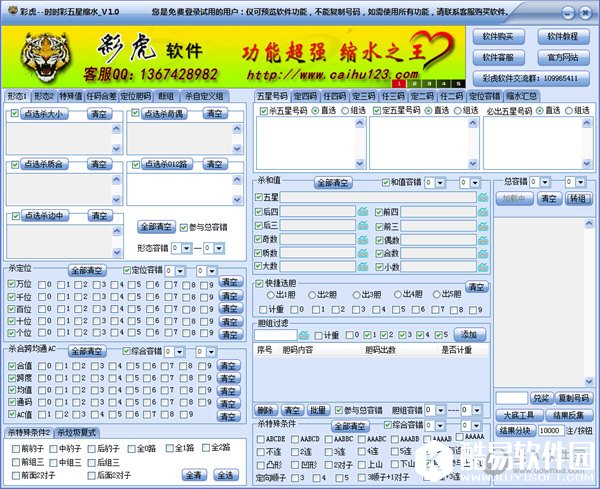Visit 官方网站
Screen dimensions: 600x489
pyautogui.click(x=563, y=58)
